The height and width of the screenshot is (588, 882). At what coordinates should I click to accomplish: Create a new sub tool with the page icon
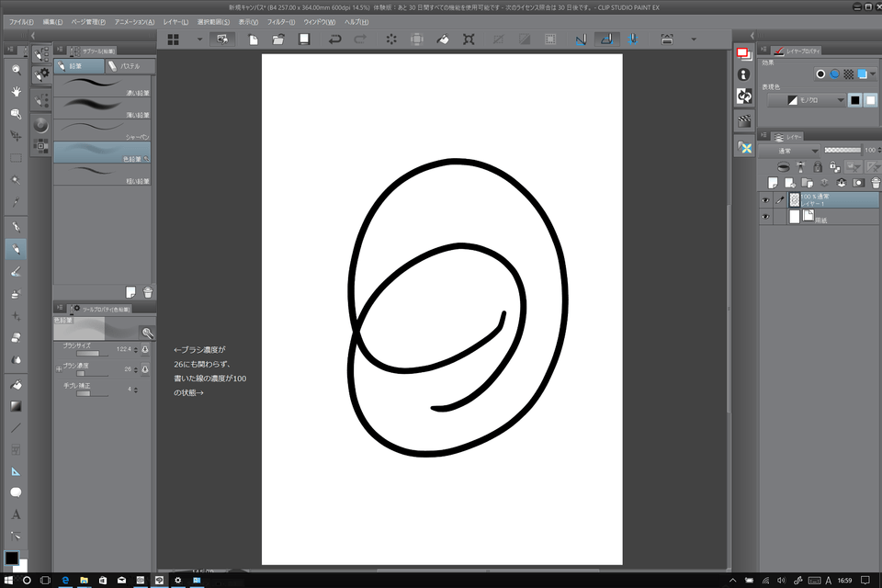131,291
